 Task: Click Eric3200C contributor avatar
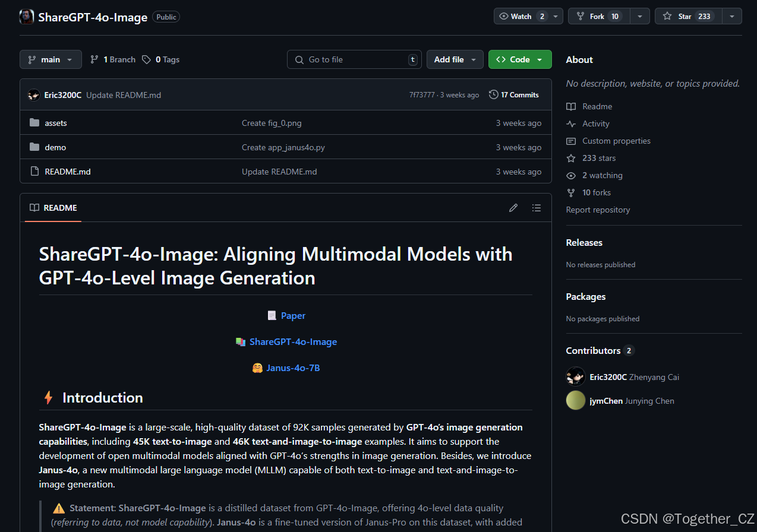[x=576, y=376]
